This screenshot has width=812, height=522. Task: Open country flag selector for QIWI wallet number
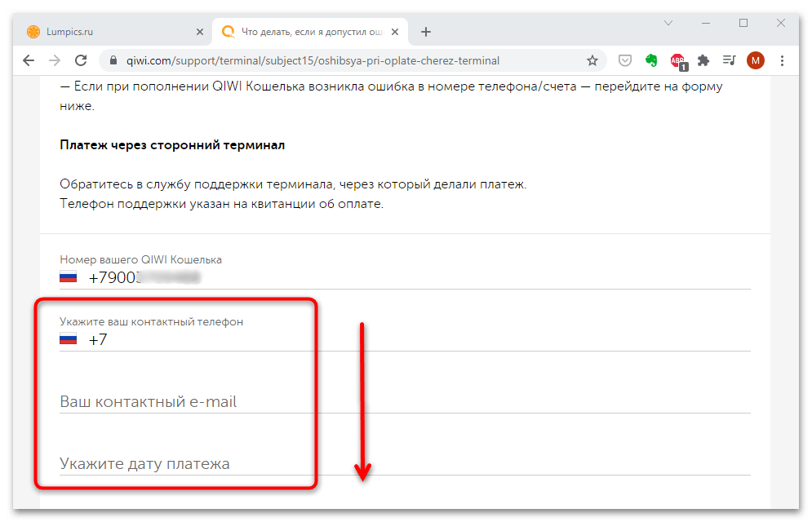click(x=69, y=277)
